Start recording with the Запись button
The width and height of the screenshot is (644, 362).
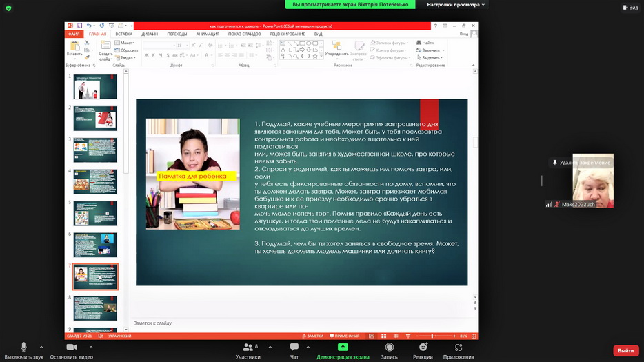390,348
